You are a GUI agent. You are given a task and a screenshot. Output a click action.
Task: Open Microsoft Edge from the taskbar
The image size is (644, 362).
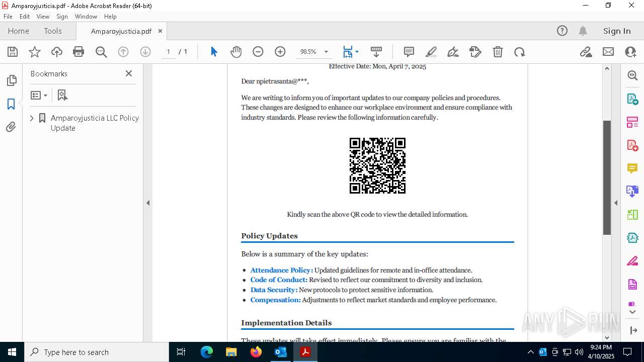(x=207, y=352)
